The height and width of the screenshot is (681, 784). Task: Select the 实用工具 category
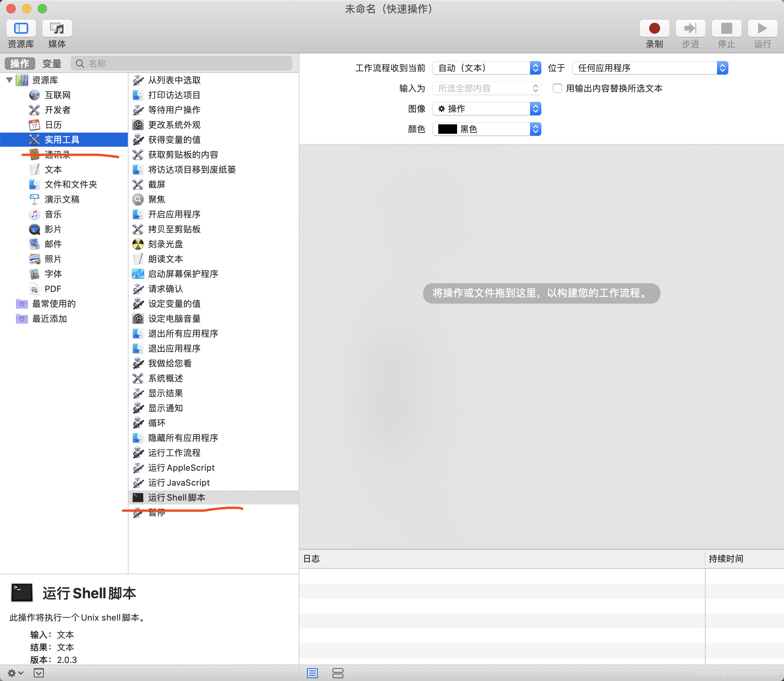[x=64, y=140]
